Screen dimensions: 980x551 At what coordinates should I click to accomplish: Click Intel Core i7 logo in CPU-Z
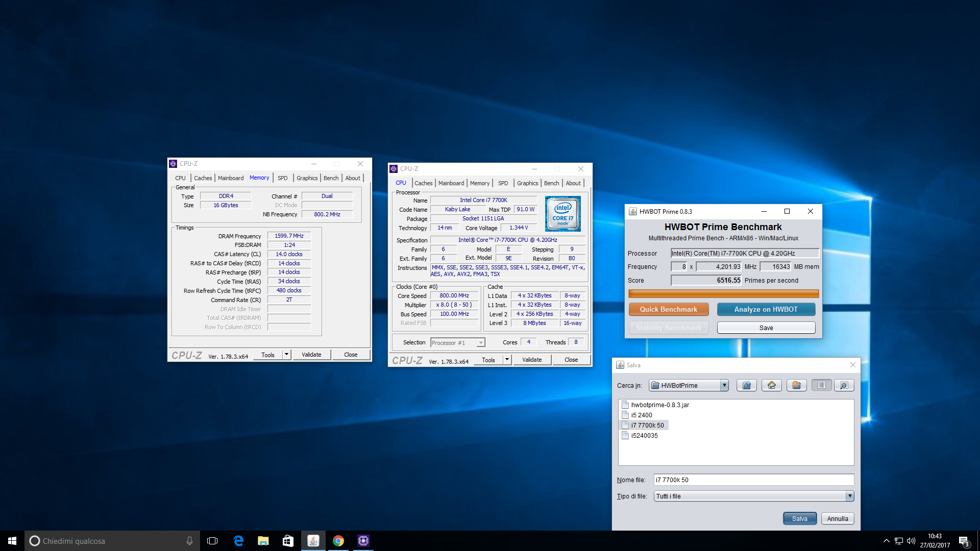pos(563,214)
